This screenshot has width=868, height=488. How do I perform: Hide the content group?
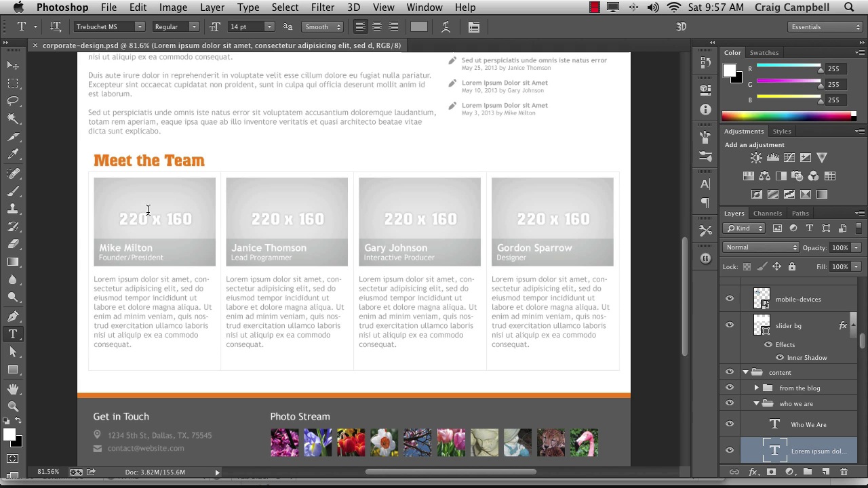730,372
